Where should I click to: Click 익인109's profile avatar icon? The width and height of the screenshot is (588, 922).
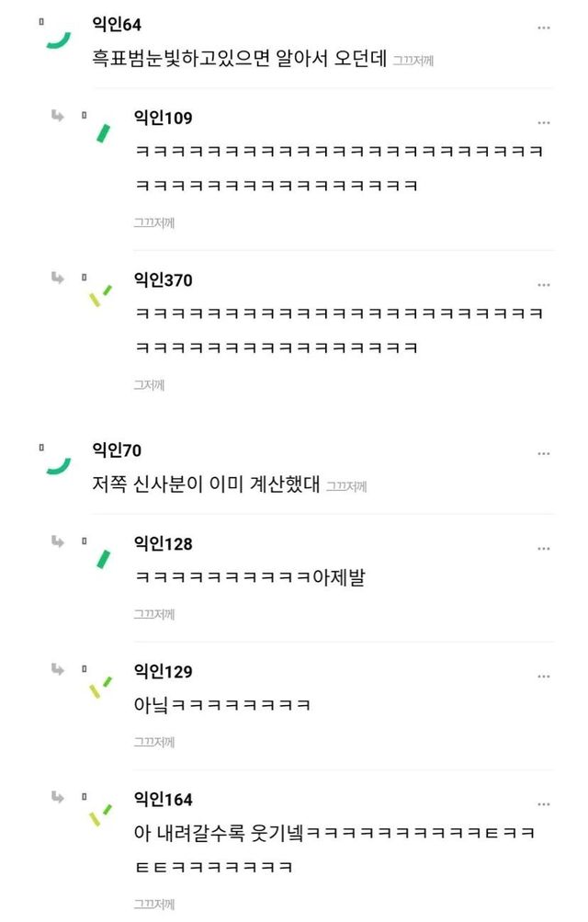[x=102, y=132]
